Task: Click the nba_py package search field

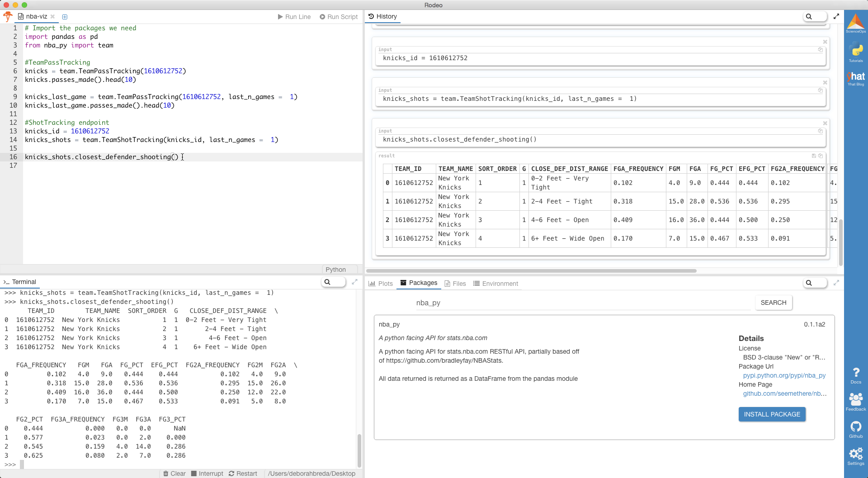Action: click(x=583, y=303)
